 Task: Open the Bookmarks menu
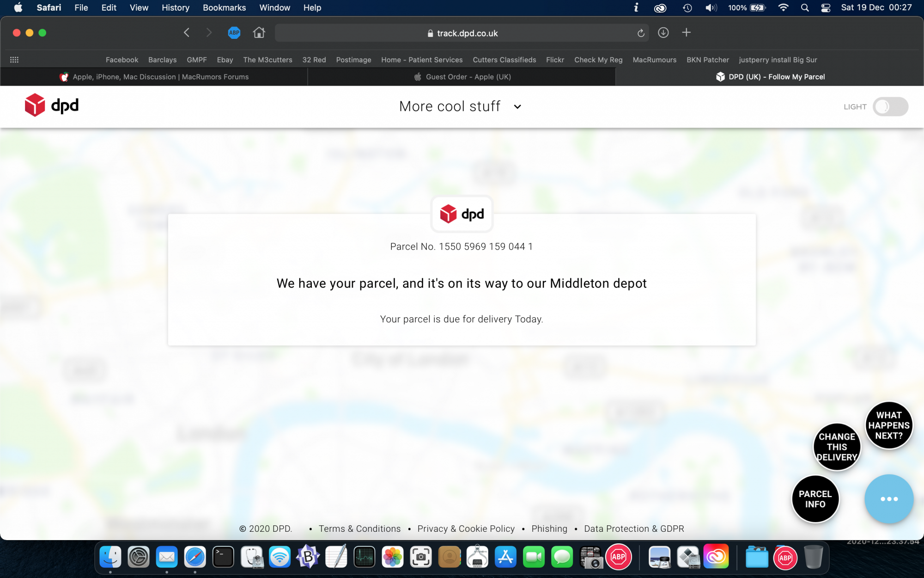[224, 8]
